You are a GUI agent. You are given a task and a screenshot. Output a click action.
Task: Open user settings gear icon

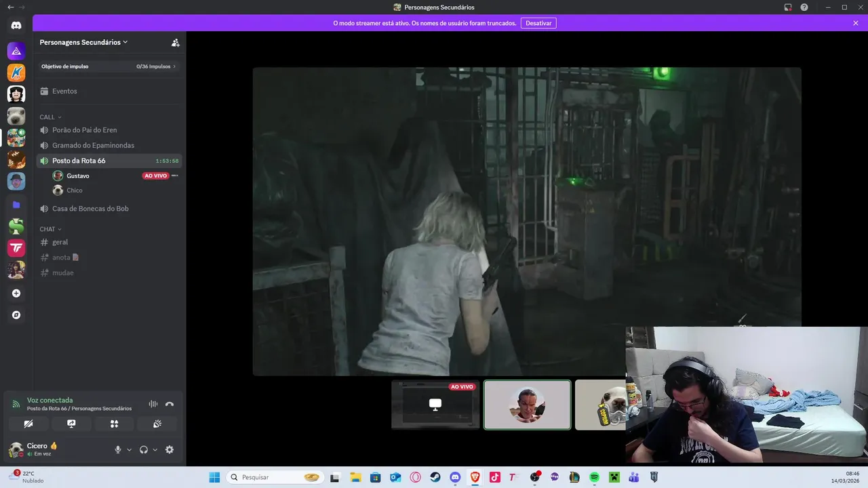click(x=170, y=449)
